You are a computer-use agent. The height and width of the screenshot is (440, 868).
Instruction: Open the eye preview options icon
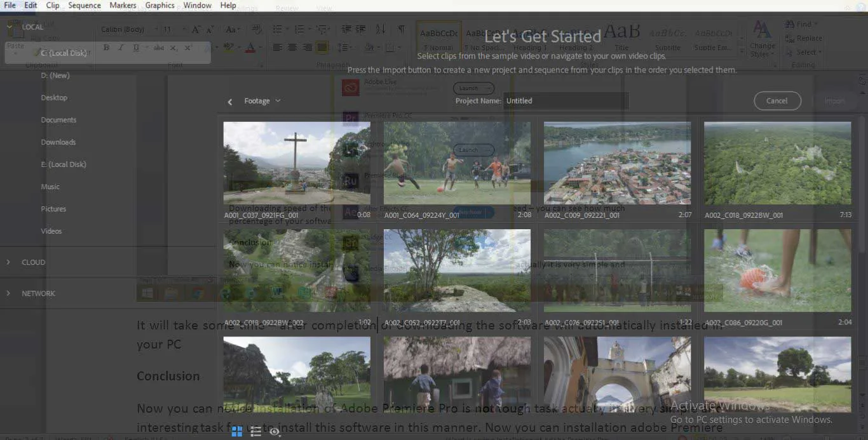[x=275, y=432]
